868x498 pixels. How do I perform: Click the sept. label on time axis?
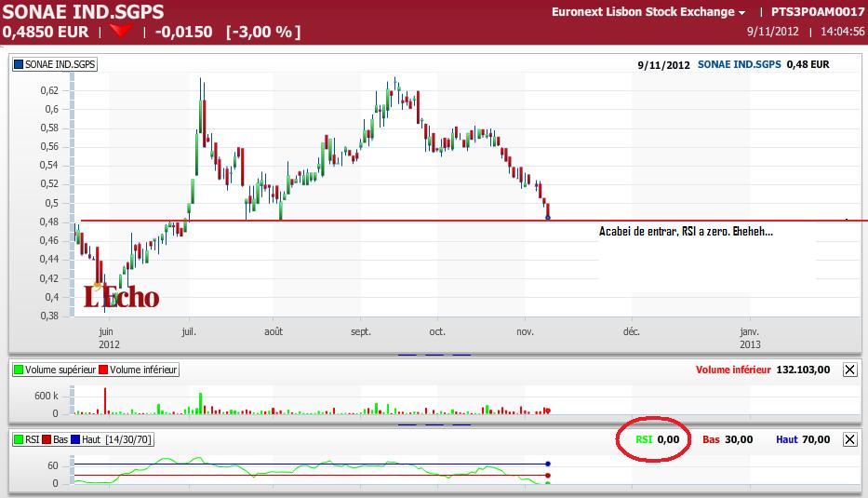[361, 331]
